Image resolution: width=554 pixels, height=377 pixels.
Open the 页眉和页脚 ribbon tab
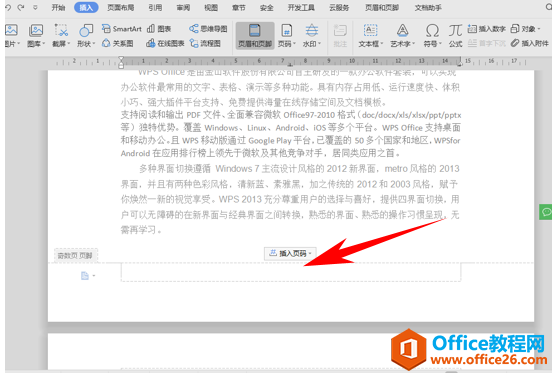(382, 7)
